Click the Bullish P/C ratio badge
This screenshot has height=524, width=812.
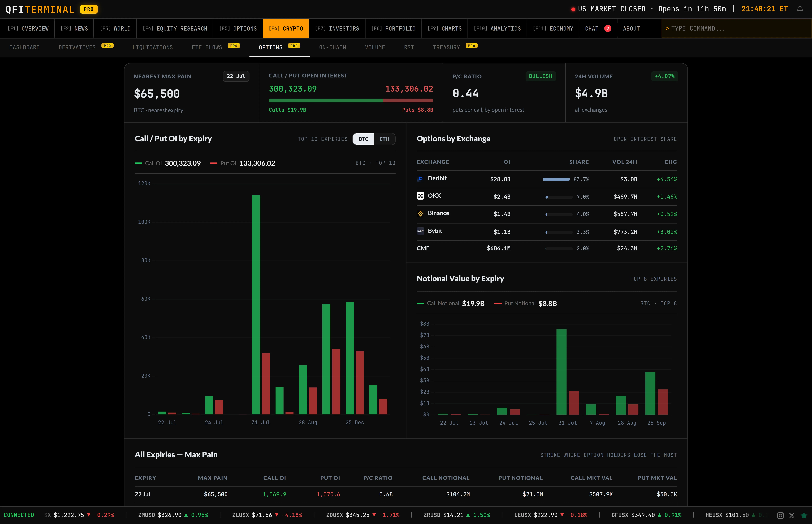[540, 76]
